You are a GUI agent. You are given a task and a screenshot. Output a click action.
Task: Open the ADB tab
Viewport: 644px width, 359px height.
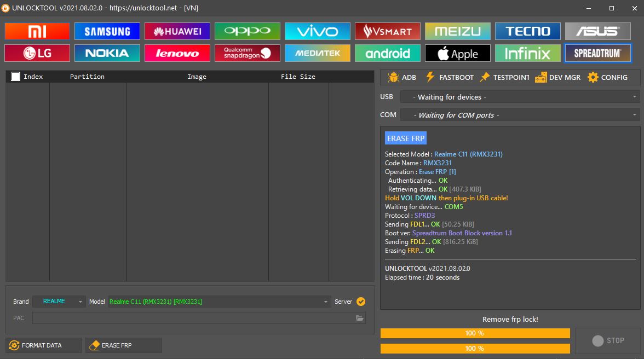tap(402, 77)
